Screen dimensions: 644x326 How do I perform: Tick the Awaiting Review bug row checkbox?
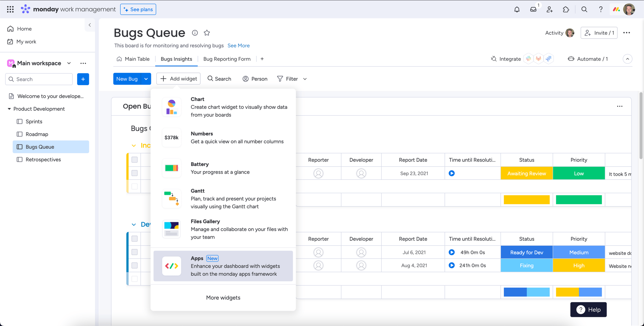tap(135, 173)
